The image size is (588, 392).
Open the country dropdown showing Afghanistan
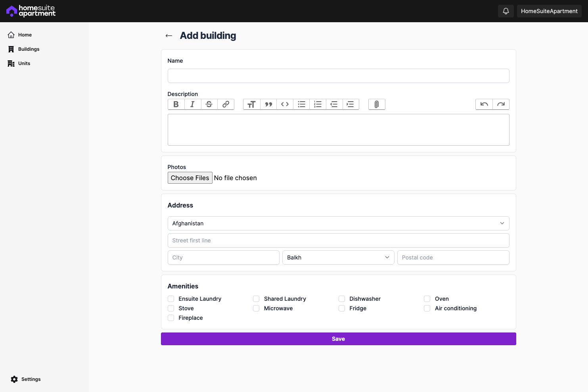(x=338, y=223)
